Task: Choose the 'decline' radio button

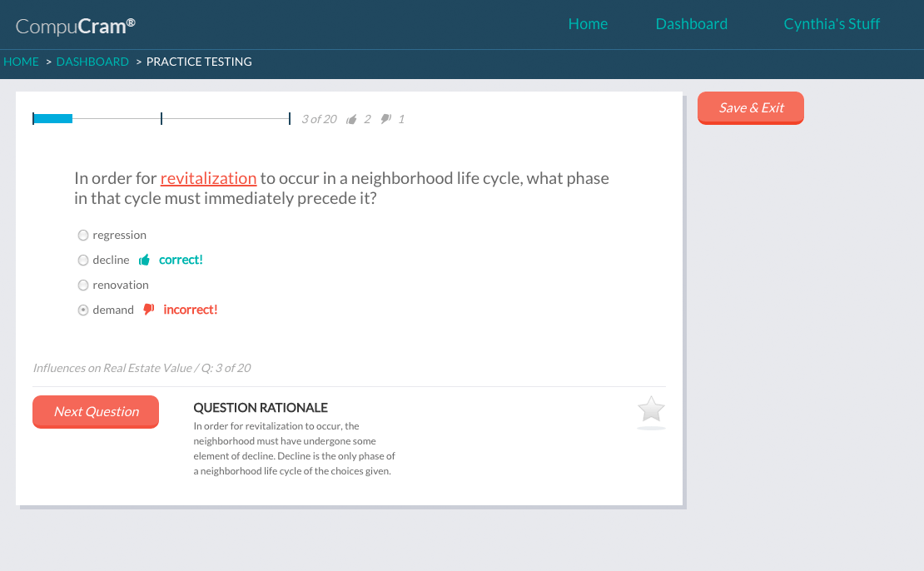Action: 83,261
